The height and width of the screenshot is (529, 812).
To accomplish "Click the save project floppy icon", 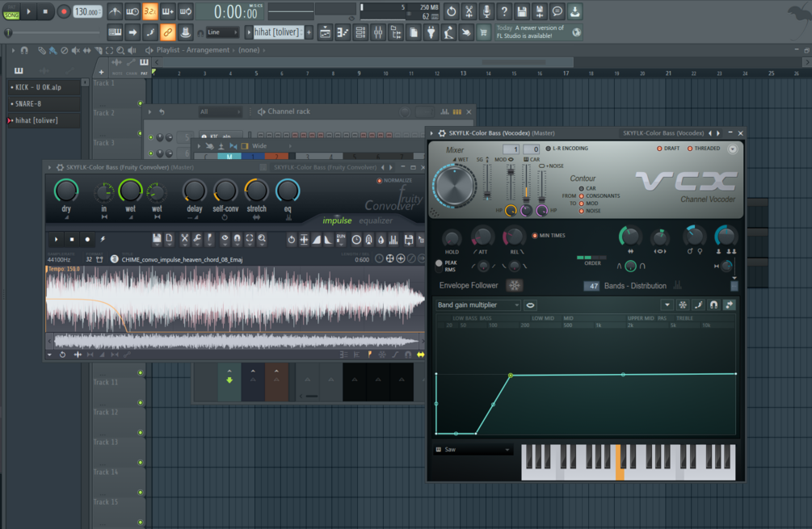I will click(x=521, y=10).
